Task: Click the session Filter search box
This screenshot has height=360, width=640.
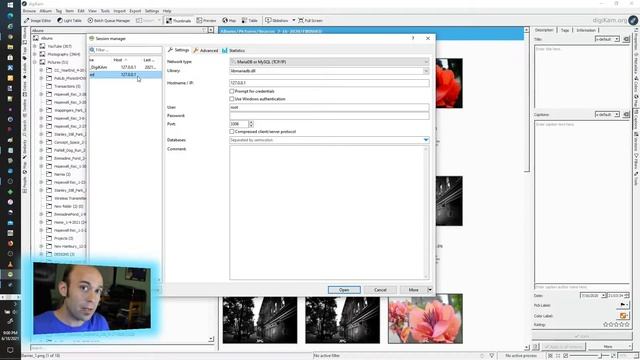Action: [125, 50]
